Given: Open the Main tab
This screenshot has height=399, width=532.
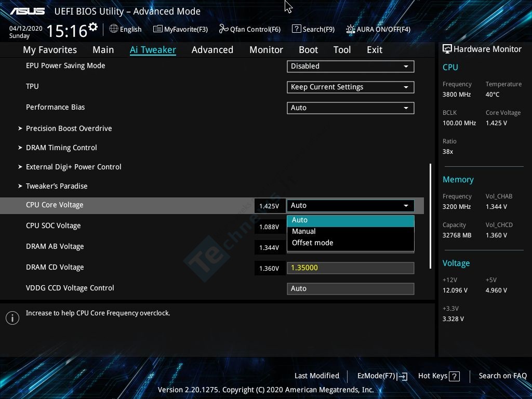Looking at the screenshot, I should pos(103,50).
